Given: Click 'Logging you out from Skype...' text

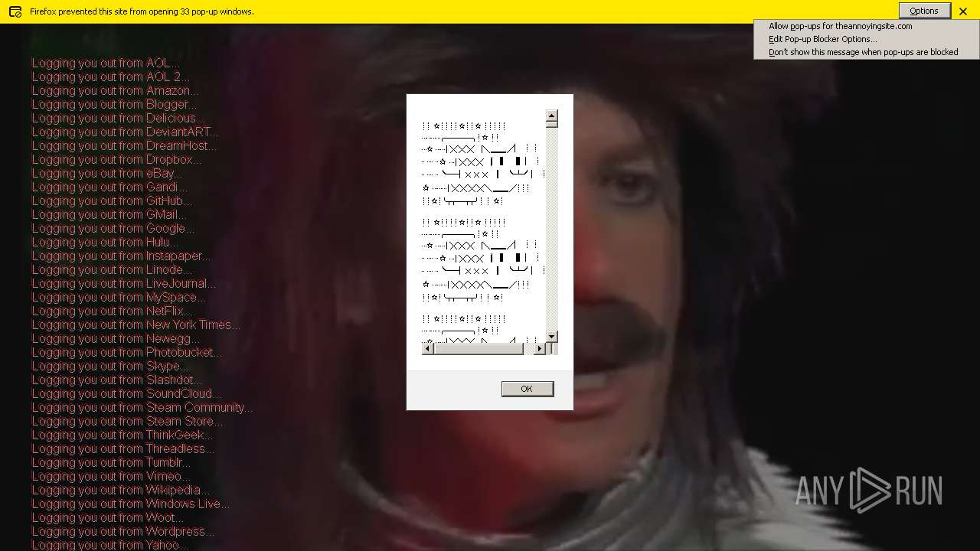Looking at the screenshot, I should click(110, 366).
